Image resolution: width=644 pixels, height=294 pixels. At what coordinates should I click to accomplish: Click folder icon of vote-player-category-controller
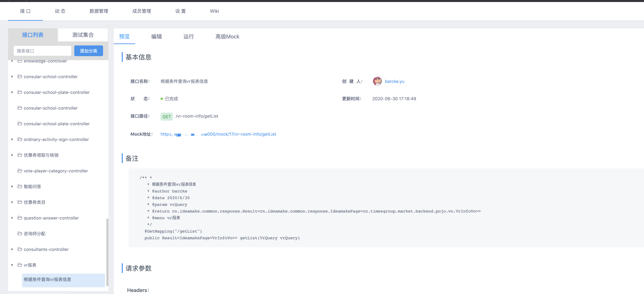coord(20,171)
